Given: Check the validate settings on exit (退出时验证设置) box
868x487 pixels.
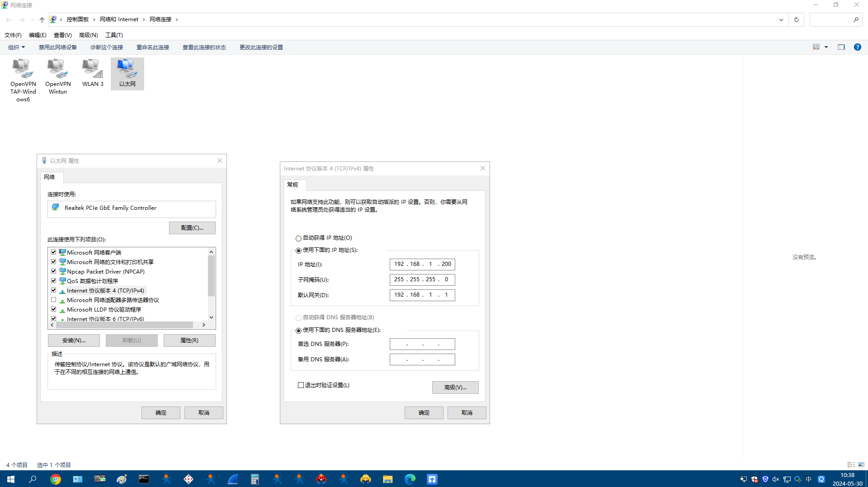Looking at the screenshot, I should pos(301,385).
